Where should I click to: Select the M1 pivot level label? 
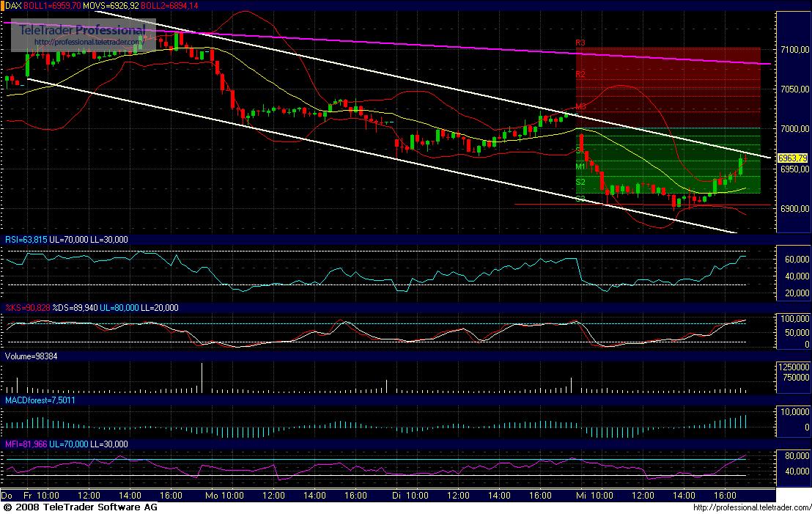click(x=580, y=167)
